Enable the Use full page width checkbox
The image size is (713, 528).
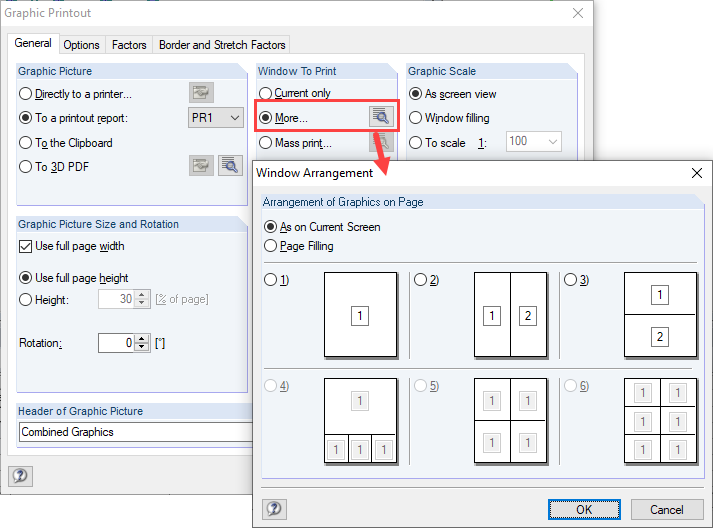[x=26, y=246]
